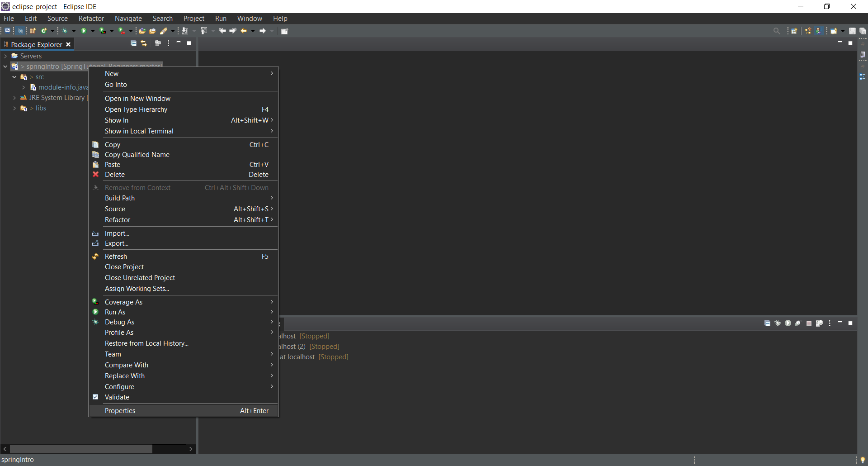Click the Debug server icon in Servers view
The image size is (868, 466).
coord(778,323)
